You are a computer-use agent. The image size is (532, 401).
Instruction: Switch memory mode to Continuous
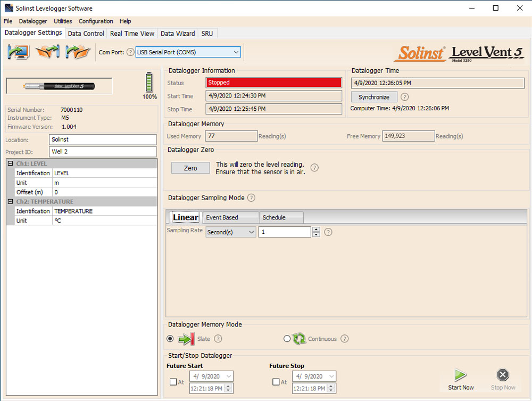tap(287, 339)
